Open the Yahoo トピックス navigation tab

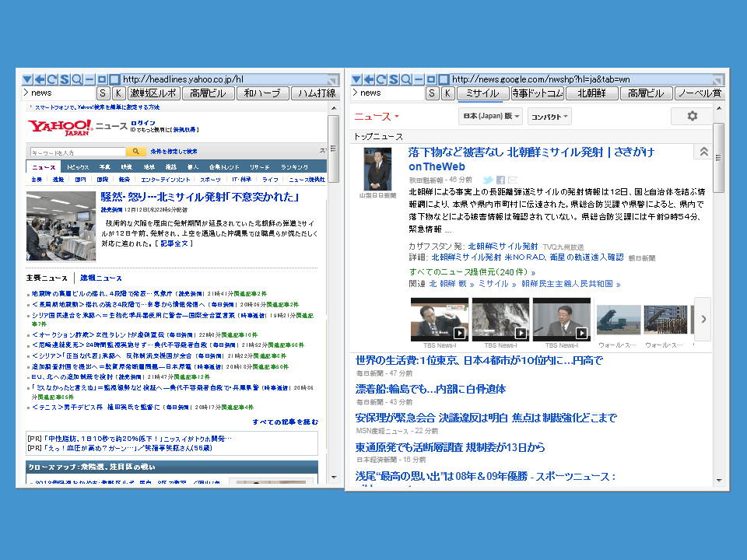coord(78,167)
